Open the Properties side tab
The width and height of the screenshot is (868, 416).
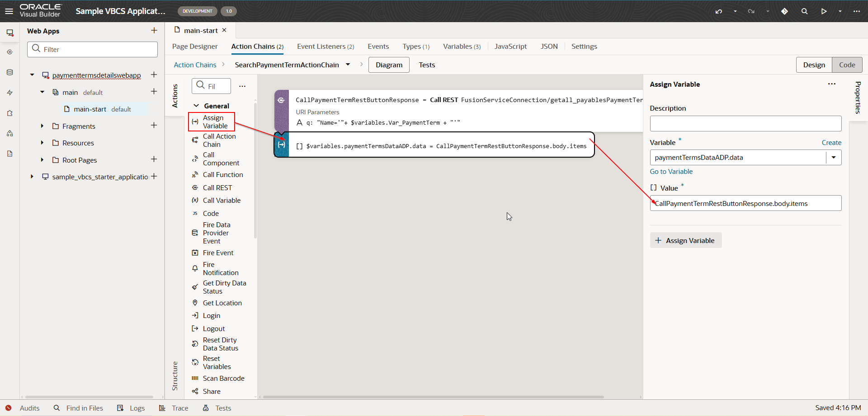click(x=858, y=97)
